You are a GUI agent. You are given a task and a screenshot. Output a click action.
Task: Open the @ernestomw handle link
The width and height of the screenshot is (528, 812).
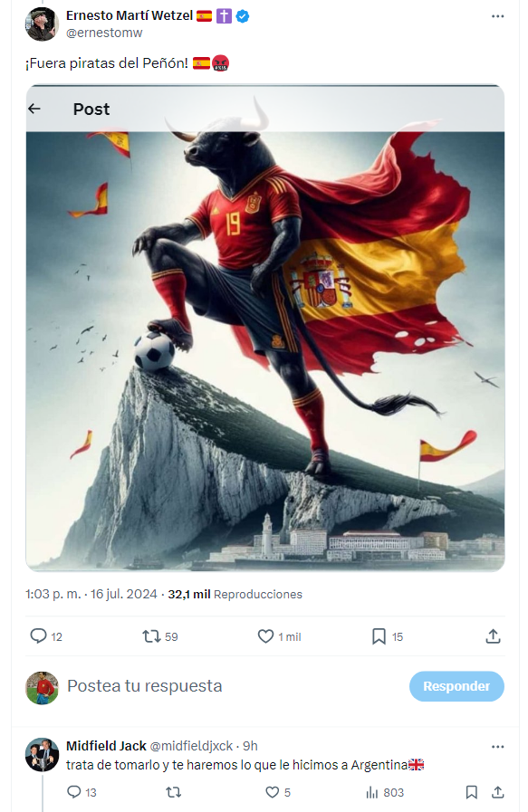click(x=104, y=33)
